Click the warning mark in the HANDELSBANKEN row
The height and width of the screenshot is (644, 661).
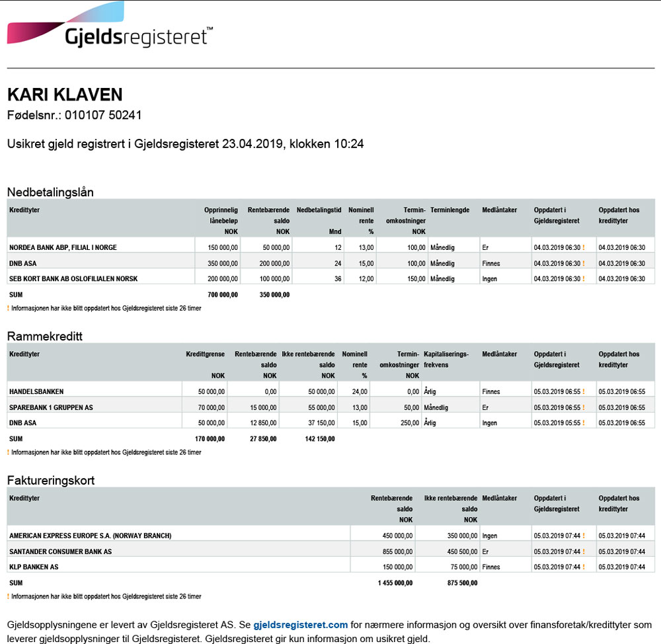(x=584, y=392)
